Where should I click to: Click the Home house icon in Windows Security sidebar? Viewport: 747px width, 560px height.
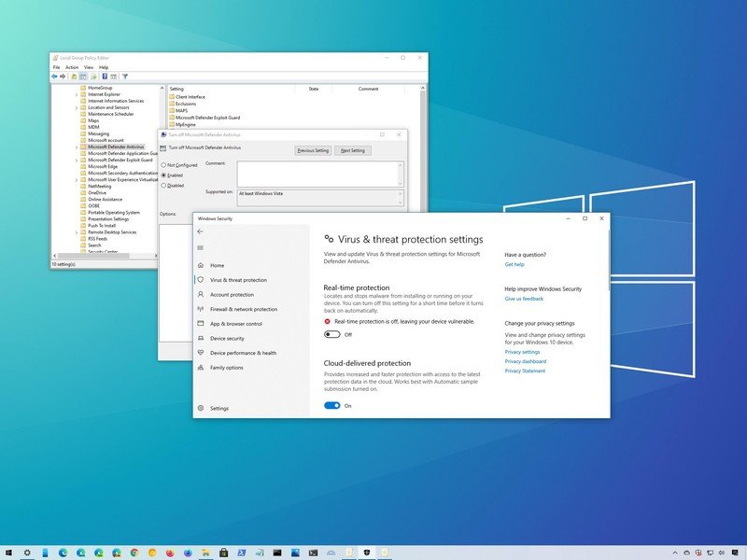tap(201, 265)
